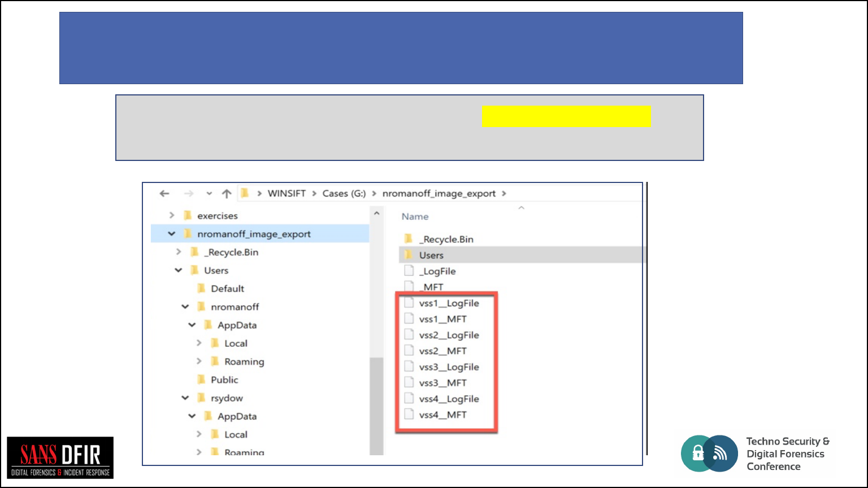Select the _MFT file entry
Viewport: 868px width, 488px height.
[431, 287]
